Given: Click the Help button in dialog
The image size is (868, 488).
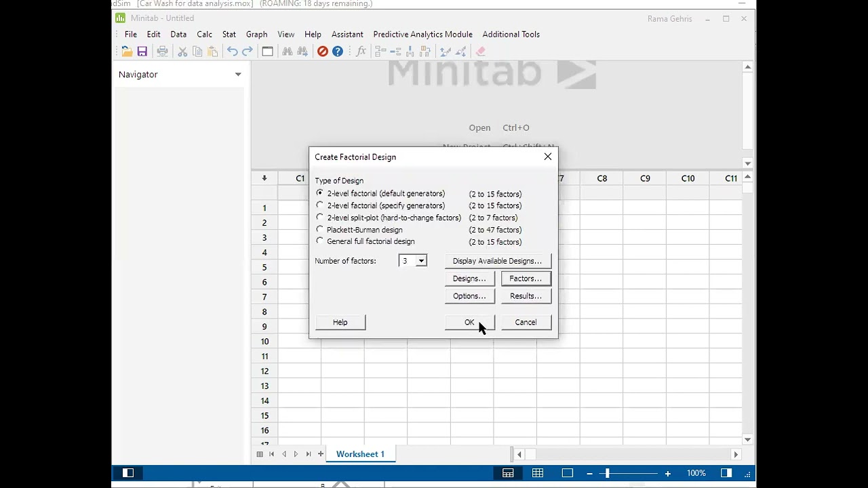Looking at the screenshot, I should tap(340, 323).
